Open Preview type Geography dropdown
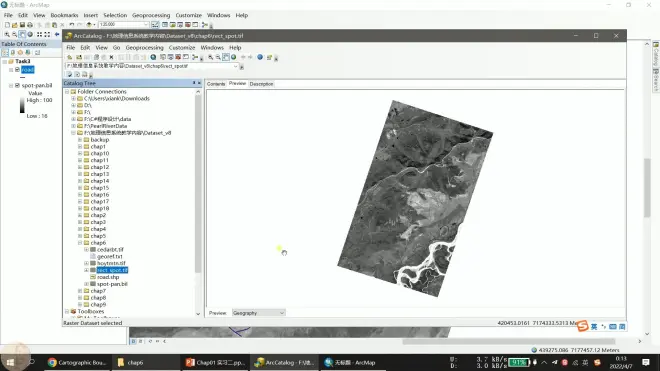The height and width of the screenshot is (371, 660). click(258, 313)
